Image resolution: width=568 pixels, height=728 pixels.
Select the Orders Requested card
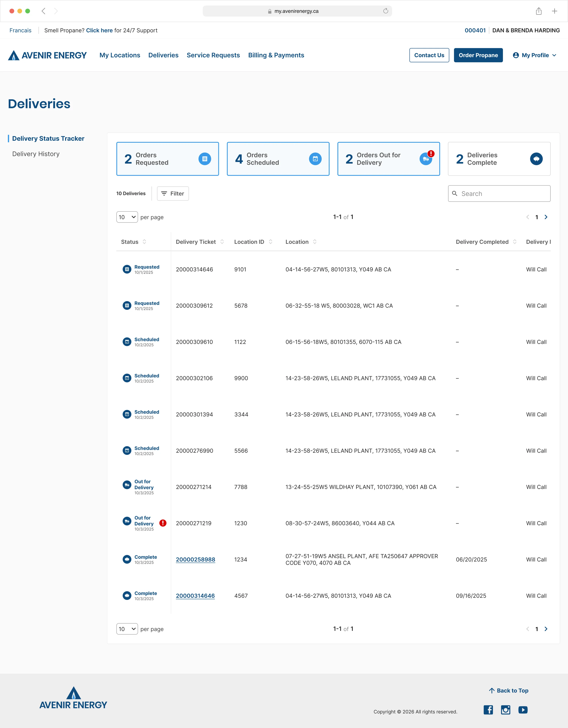tap(167, 159)
